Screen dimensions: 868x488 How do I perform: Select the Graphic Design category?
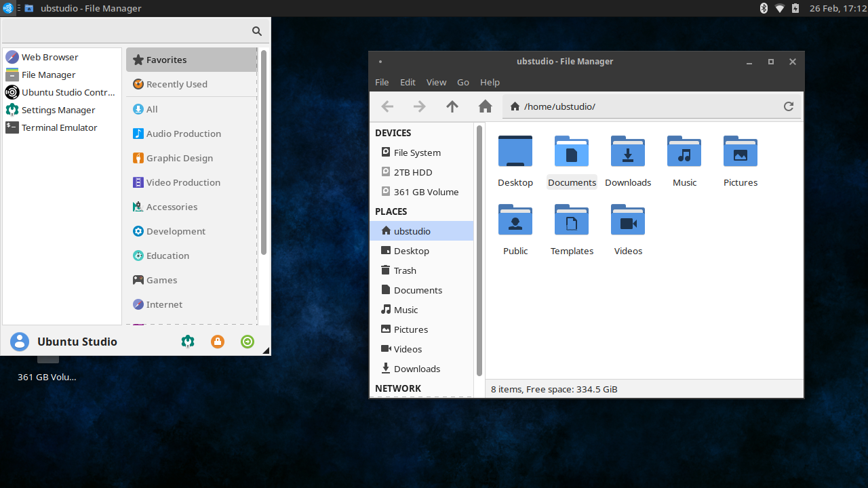click(179, 158)
